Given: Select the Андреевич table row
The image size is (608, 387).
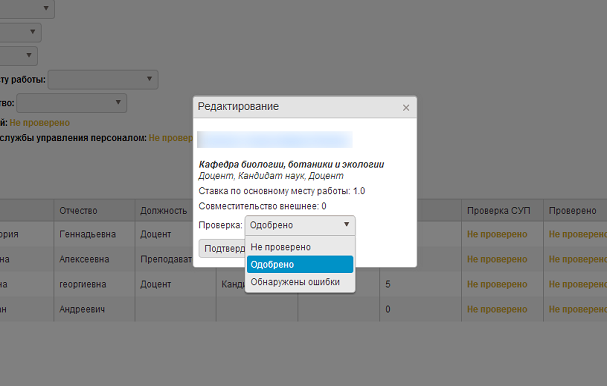Looking at the screenshot, I should 304,309.
